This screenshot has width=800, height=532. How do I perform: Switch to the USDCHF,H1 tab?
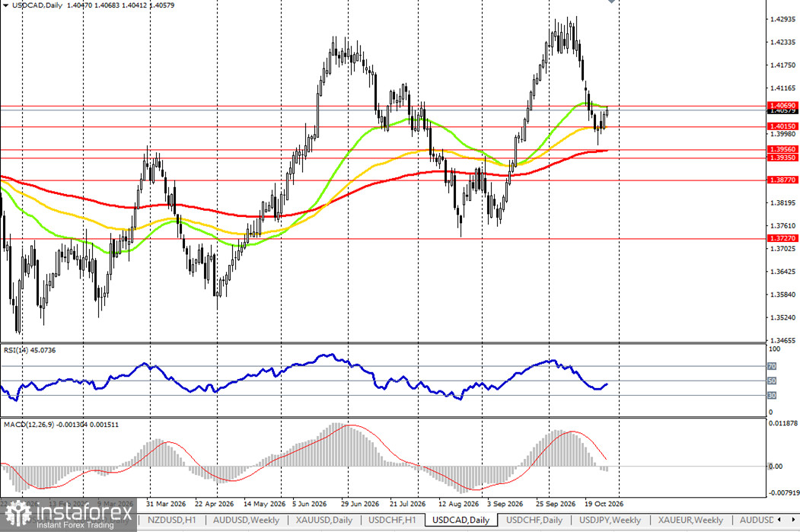(x=392, y=520)
